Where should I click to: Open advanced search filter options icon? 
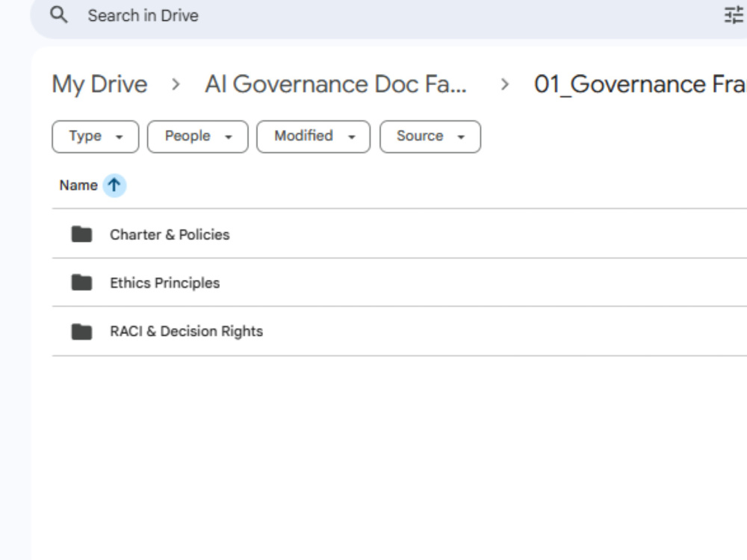click(734, 15)
